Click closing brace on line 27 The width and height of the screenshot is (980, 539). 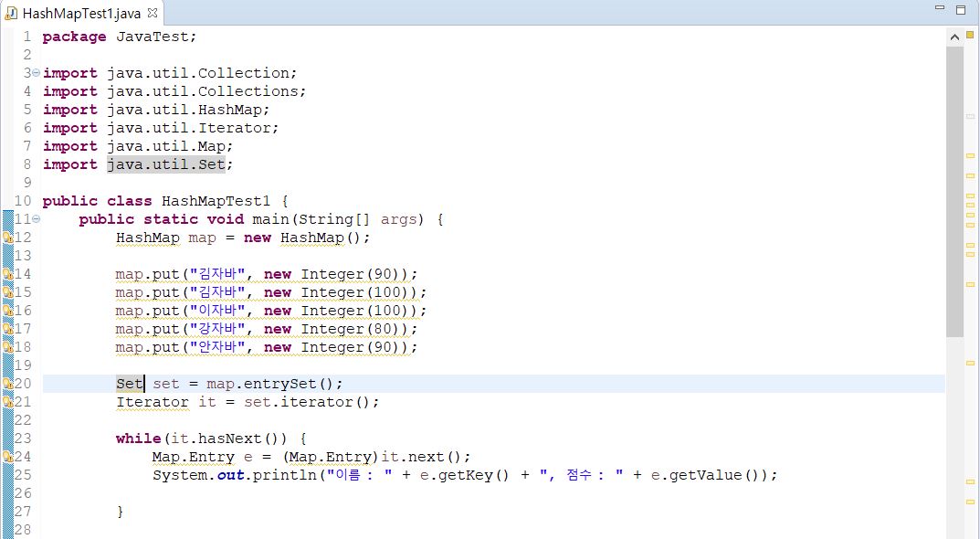[x=120, y=513]
